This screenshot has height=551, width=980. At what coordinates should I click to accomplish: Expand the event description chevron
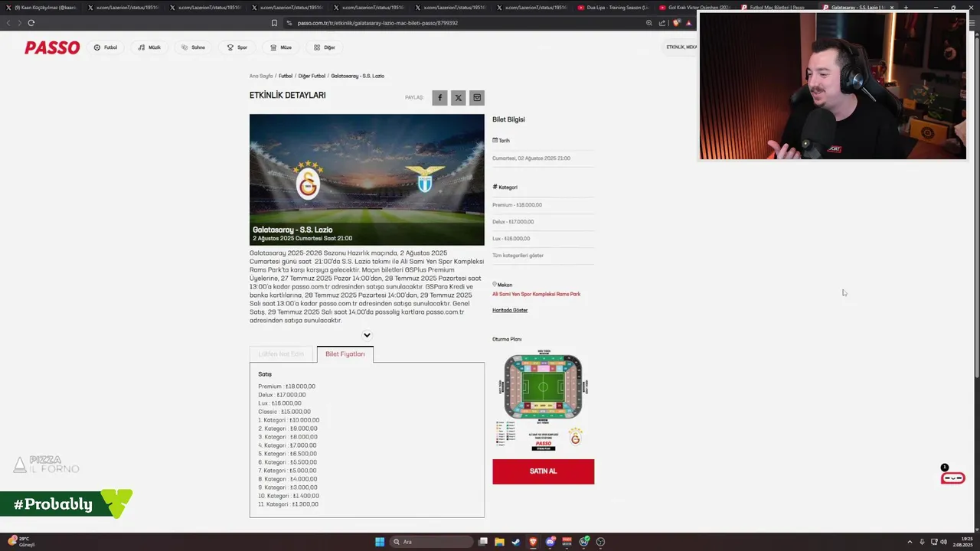[x=367, y=335]
